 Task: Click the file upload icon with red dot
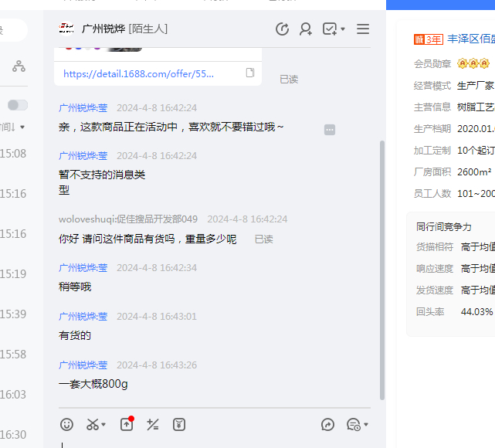(127, 424)
